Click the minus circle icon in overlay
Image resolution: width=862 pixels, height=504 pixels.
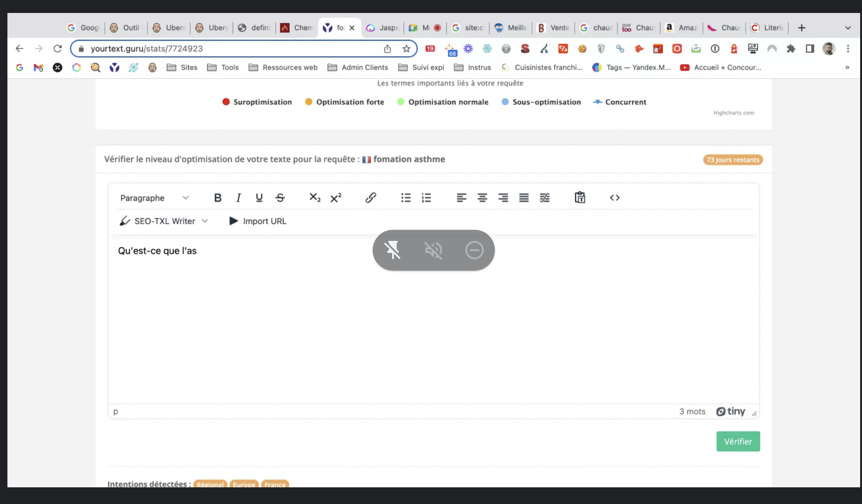pyautogui.click(x=474, y=250)
